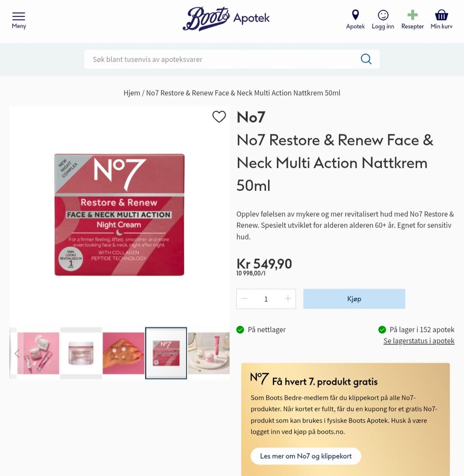Click the Kjøp buy button
The image size is (464, 476).
pos(354,299)
